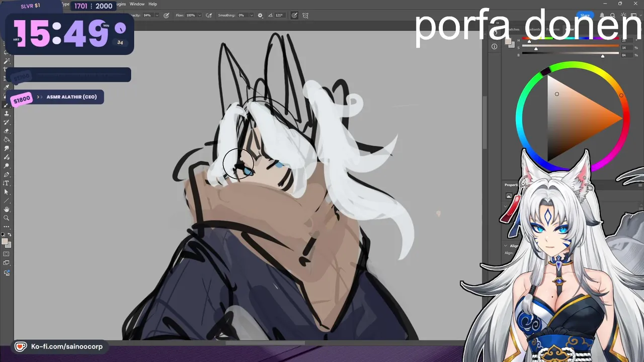Select the Pen tool
This screenshot has height=362, width=644.
point(7,174)
